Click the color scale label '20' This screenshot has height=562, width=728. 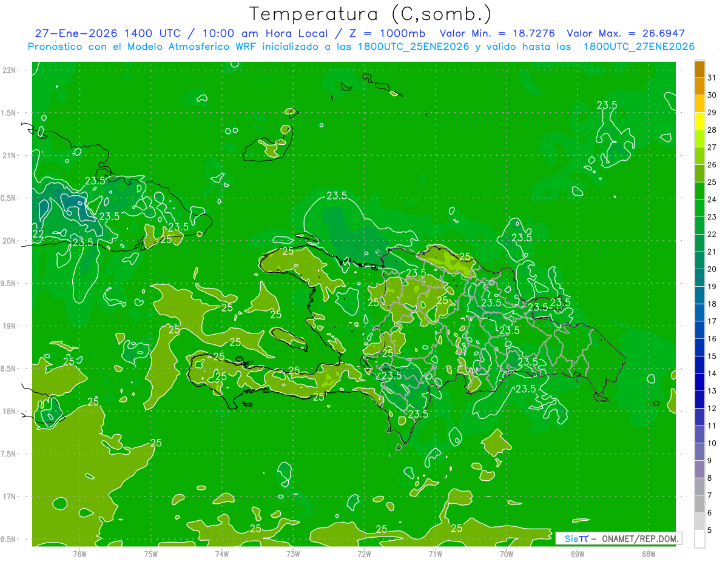point(712,269)
